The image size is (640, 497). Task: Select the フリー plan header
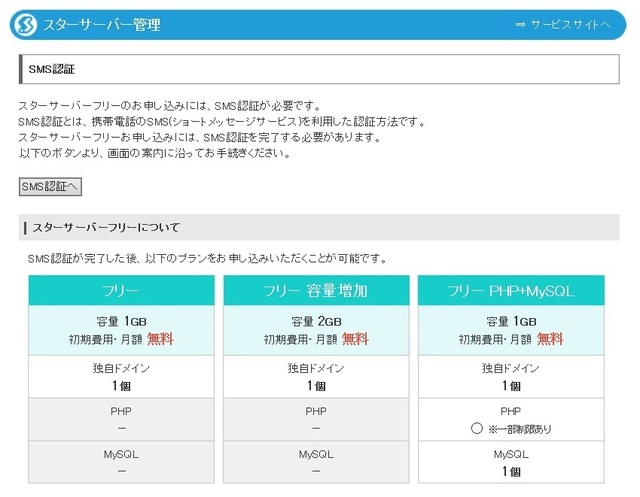[121, 291]
